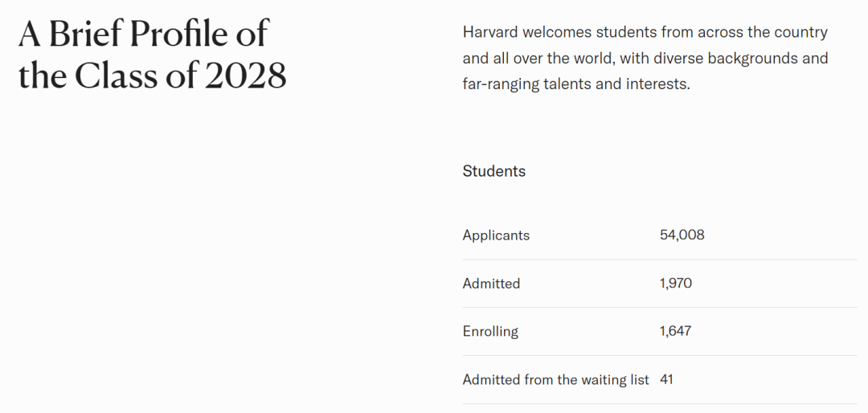
Task: Click the year "2028" in the heading
Action: pyautogui.click(x=245, y=76)
